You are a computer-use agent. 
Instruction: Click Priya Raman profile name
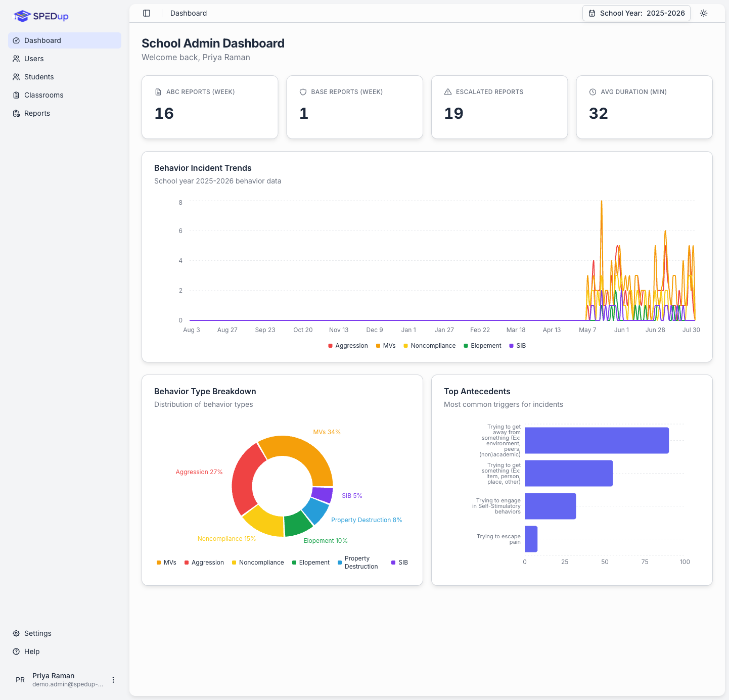coord(53,676)
